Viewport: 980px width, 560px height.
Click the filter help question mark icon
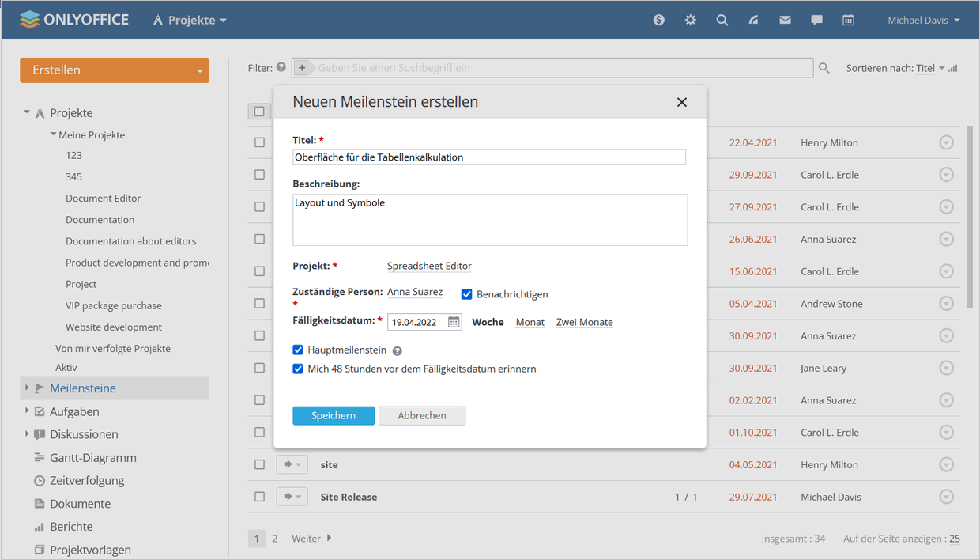click(281, 67)
